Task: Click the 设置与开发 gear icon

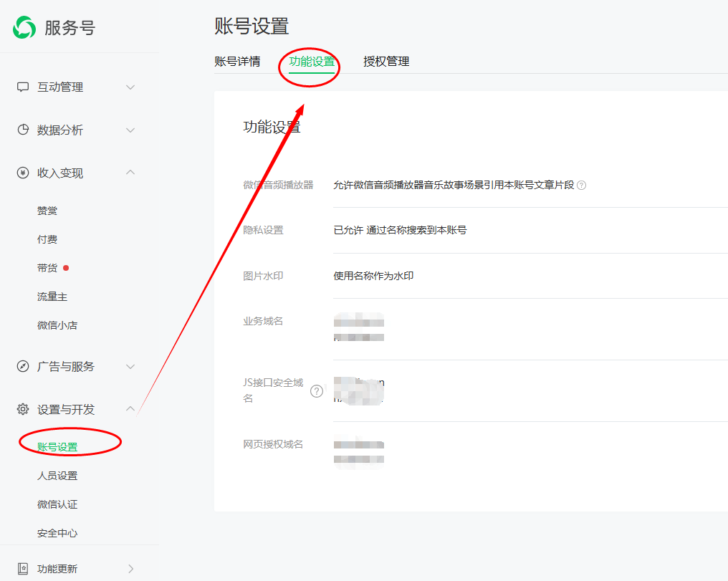Action: point(23,409)
